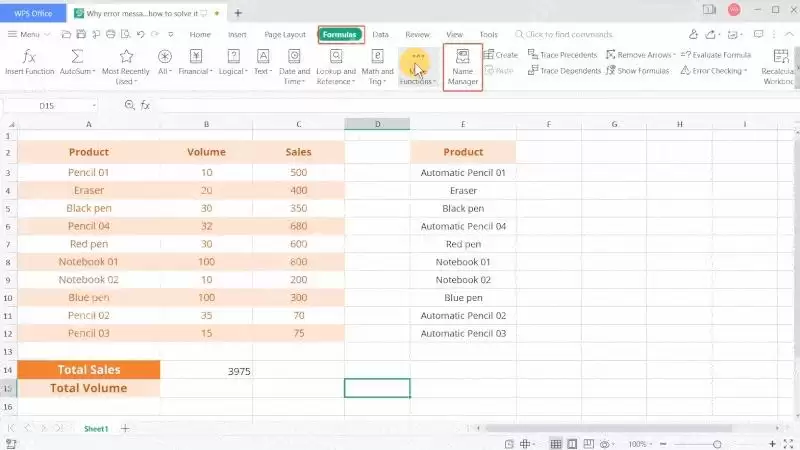
Task: Click the Open file folder icon
Action: coord(66,34)
